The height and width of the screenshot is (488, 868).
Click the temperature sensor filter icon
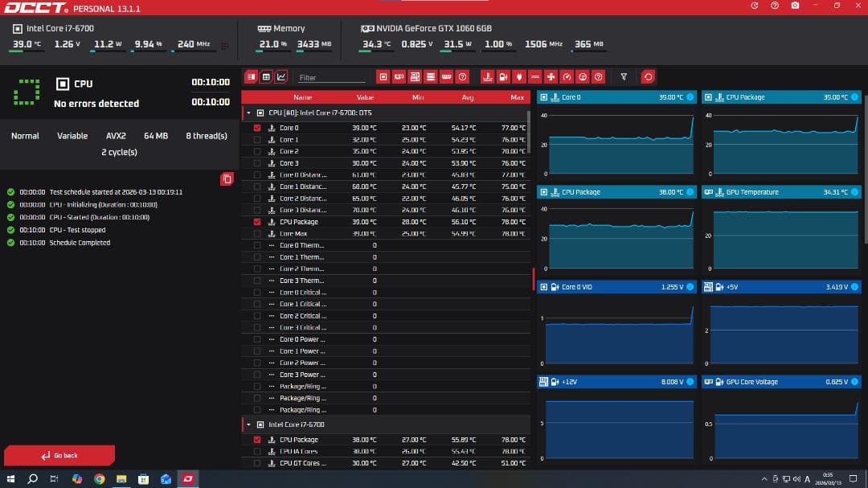click(x=486, y=77)
